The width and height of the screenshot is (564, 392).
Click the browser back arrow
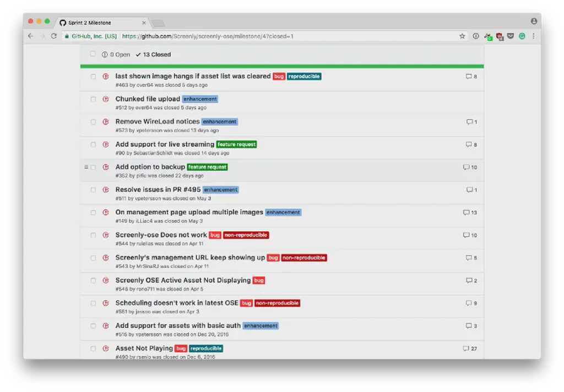pos(31,36)
